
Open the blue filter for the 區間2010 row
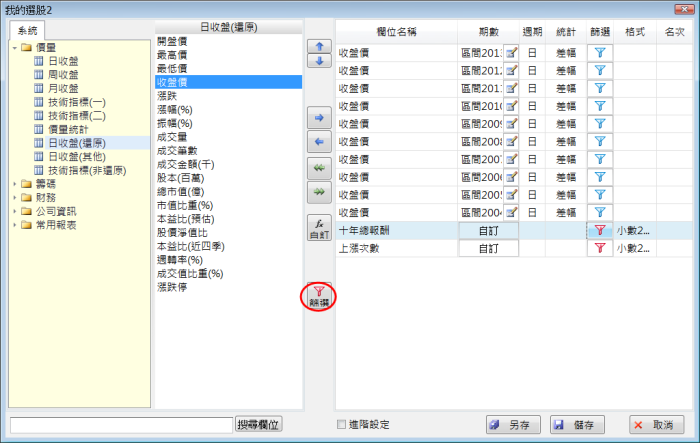click(600, 106)
